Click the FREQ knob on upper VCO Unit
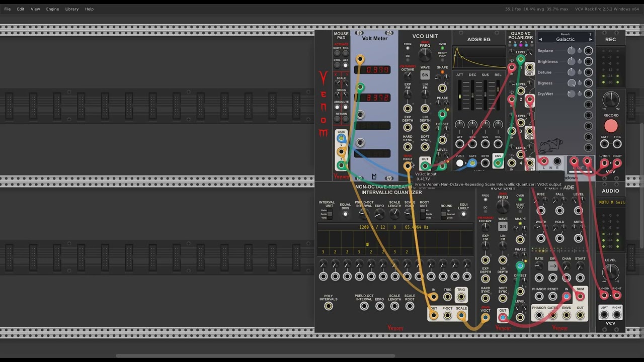 point(425,55)
